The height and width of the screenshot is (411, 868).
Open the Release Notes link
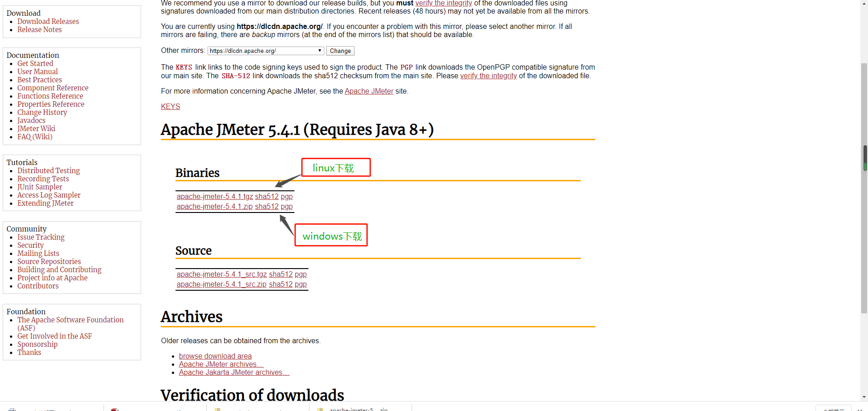coord(39,29)
